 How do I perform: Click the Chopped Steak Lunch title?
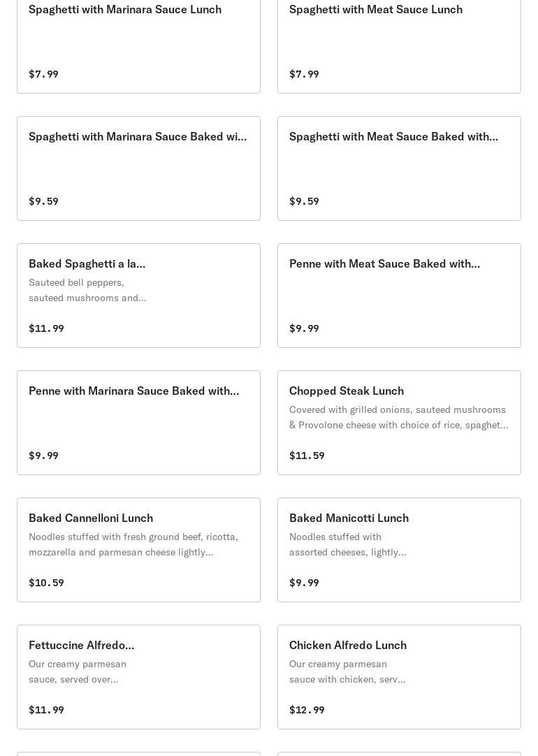tap(347, 391)
